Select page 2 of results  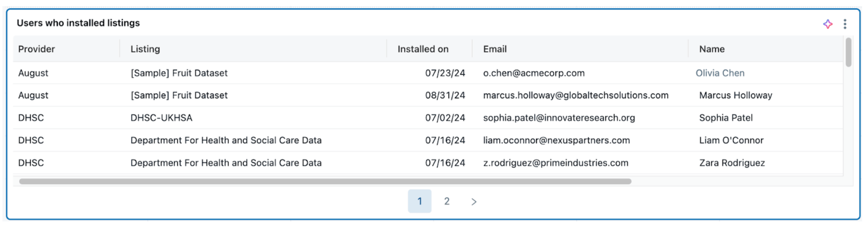pyautogui.click(x=447, y=201)
